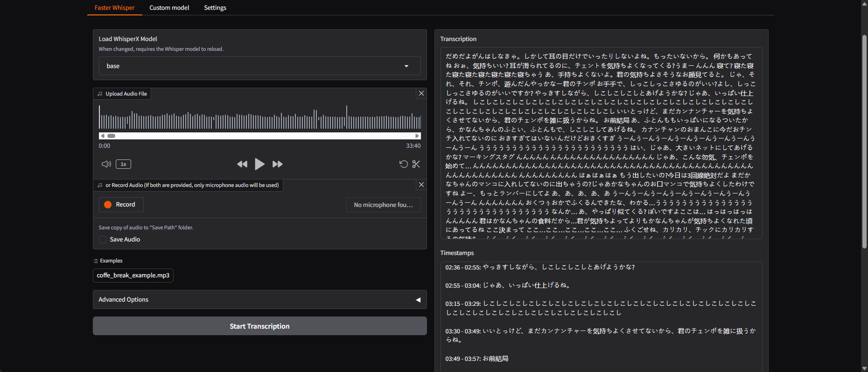Screen dimensions: 868x372
Task: Close the Record Audio panel with X
Action: click(421, 185)
